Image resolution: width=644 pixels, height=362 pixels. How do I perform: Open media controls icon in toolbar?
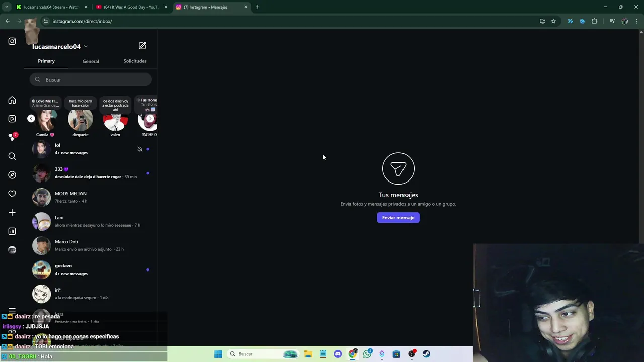tap(612, 21)
